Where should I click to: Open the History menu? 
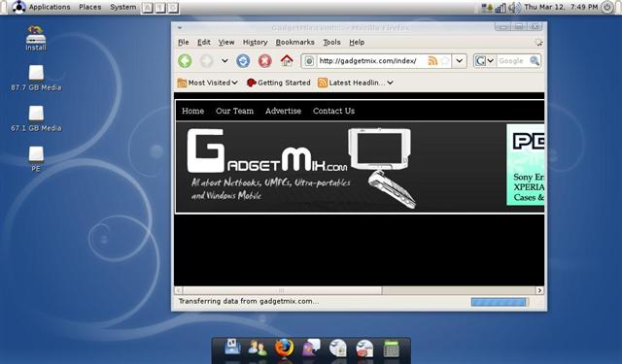click(255, 42)
